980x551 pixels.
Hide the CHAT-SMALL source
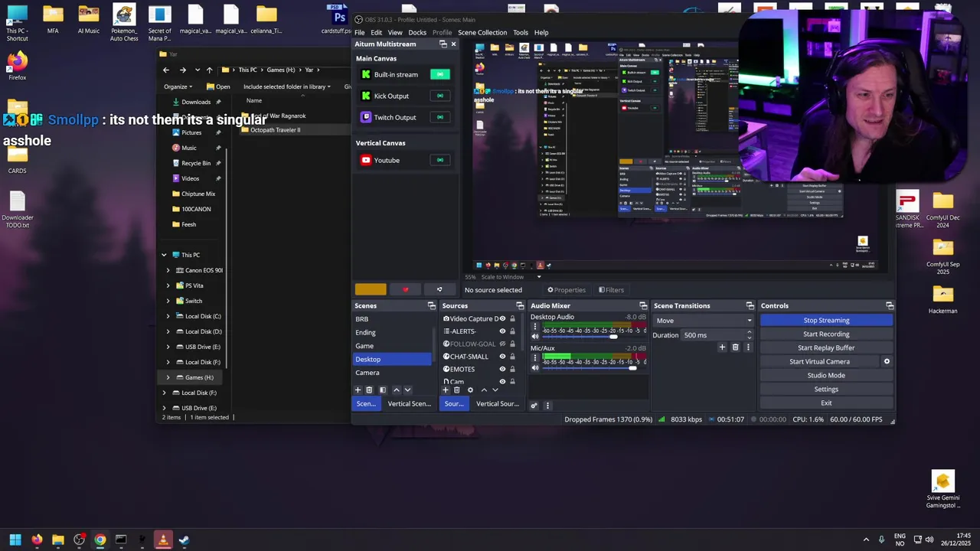[502, 357]
